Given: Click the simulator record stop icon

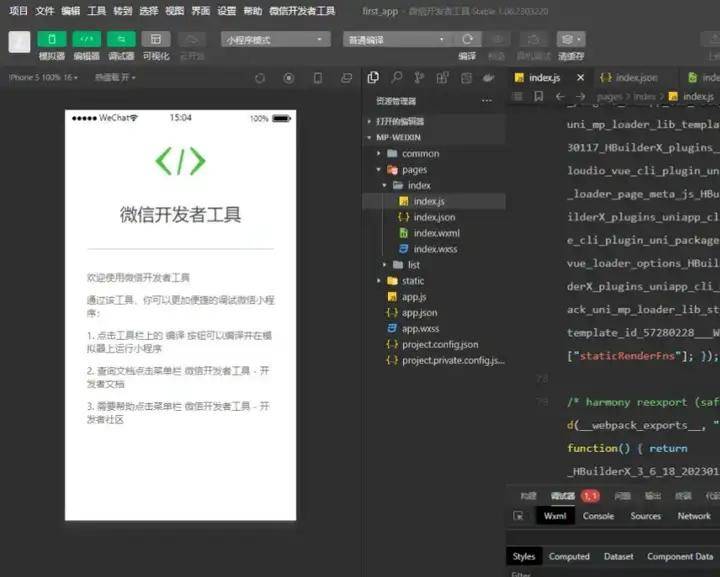Looking at the screenshot, I should [x=289, y=78].
